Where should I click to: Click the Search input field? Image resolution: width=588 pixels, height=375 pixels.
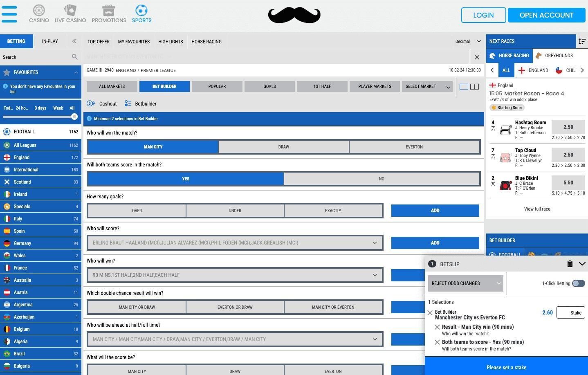pyautogui.click(x=36, y=57)
